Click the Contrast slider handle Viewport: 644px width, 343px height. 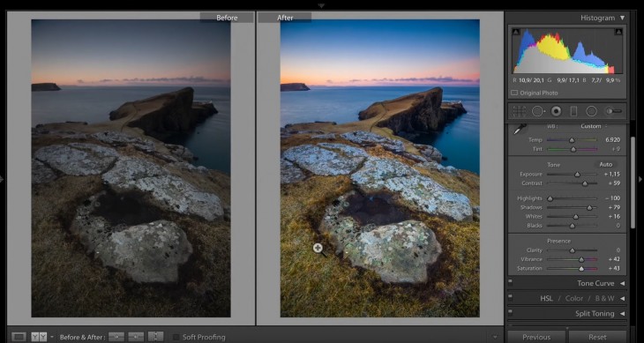tap(585, 183)
